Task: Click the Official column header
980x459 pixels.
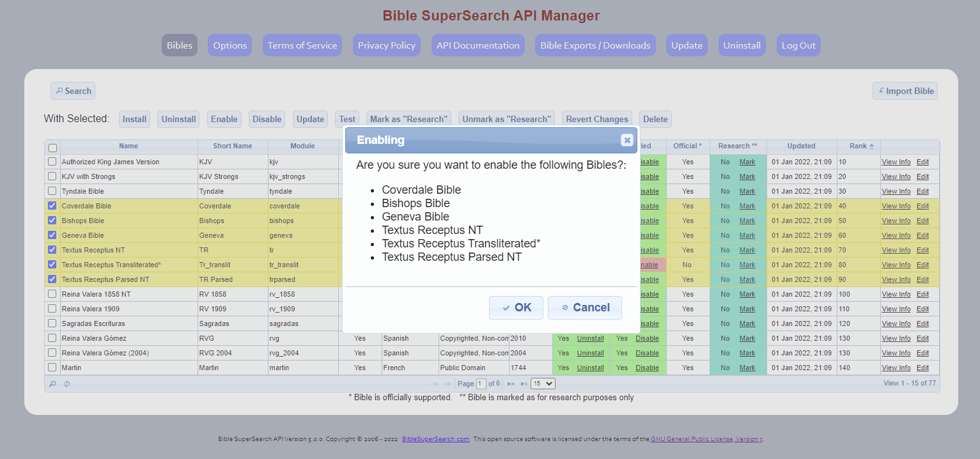Action: point(688,146)
